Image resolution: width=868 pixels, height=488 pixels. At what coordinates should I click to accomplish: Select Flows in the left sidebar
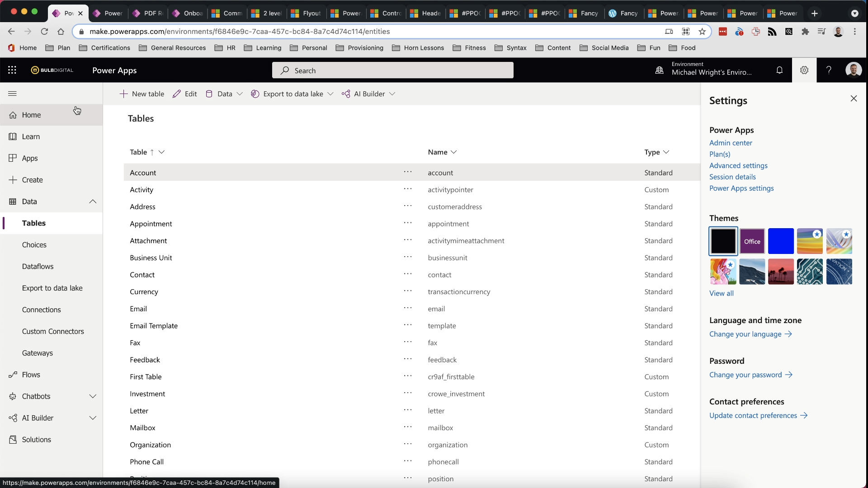31,375
